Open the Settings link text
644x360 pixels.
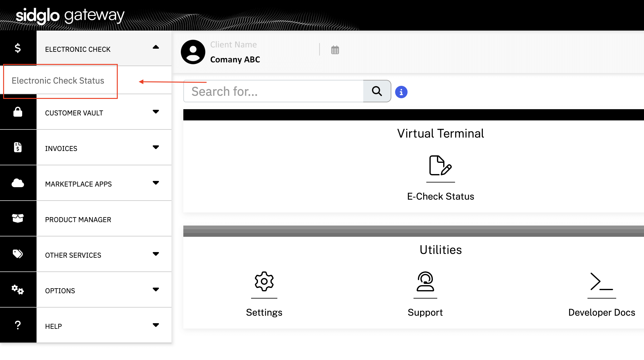click(264, 312)
